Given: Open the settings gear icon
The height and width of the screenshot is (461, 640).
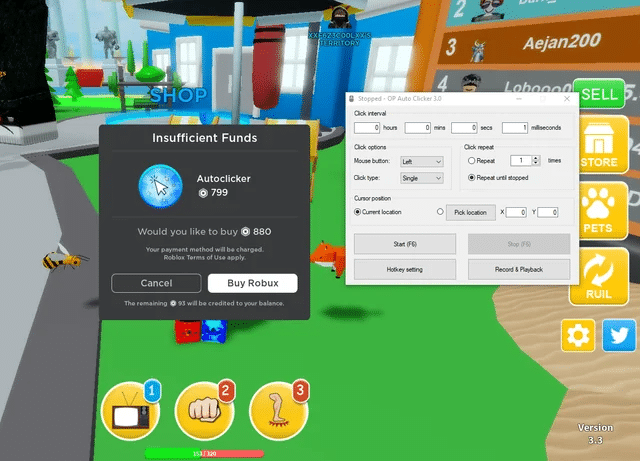Looking at the screenshot, I should [578, 336].
